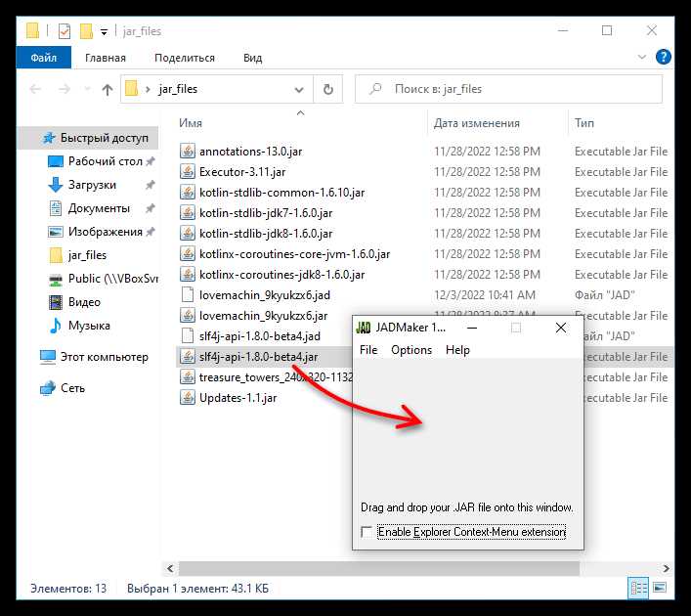The image size is (691, 616).
Task: Sort by Дата изменения column header
Action: tap(476, 123)
